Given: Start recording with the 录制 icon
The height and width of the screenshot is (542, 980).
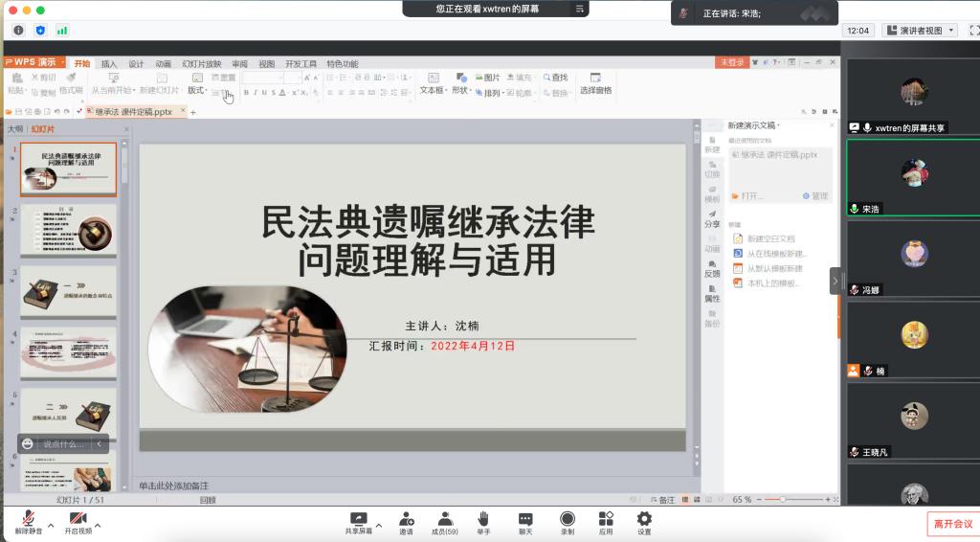Looking at the screenshot, I should pos(567,520).
